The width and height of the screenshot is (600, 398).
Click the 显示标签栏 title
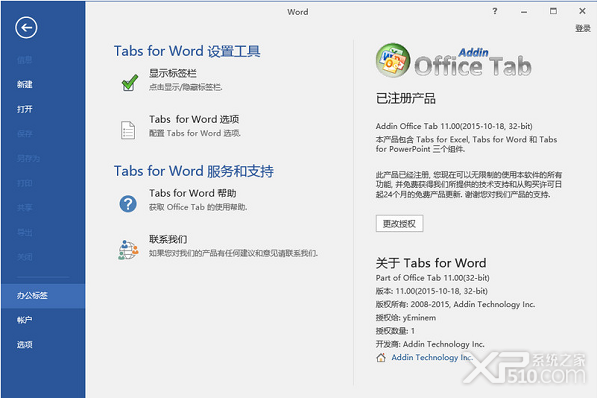tap(173, 73)
